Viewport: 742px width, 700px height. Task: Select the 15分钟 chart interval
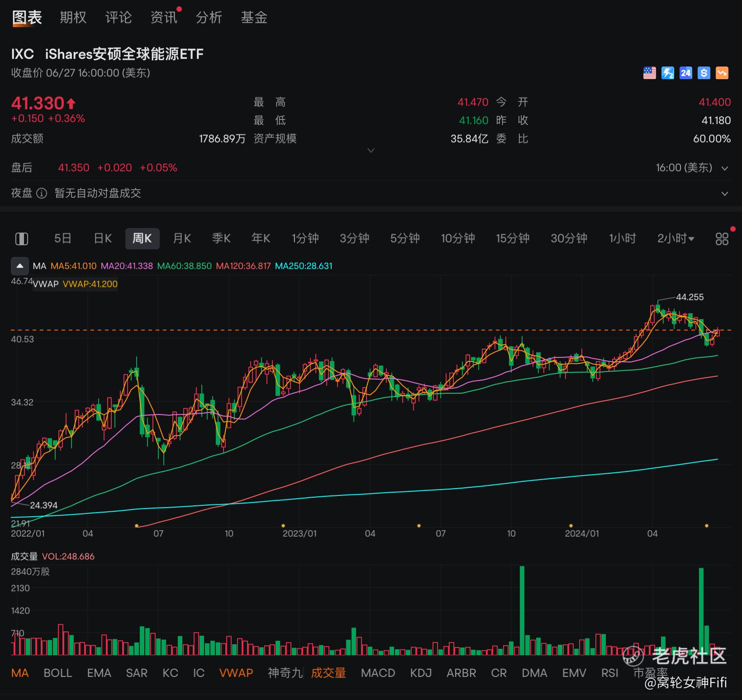[x=513, y=238]
